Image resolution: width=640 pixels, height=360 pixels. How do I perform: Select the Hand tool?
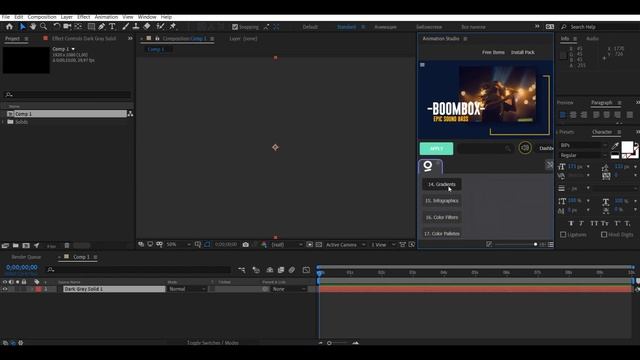[x=33, y=27]
